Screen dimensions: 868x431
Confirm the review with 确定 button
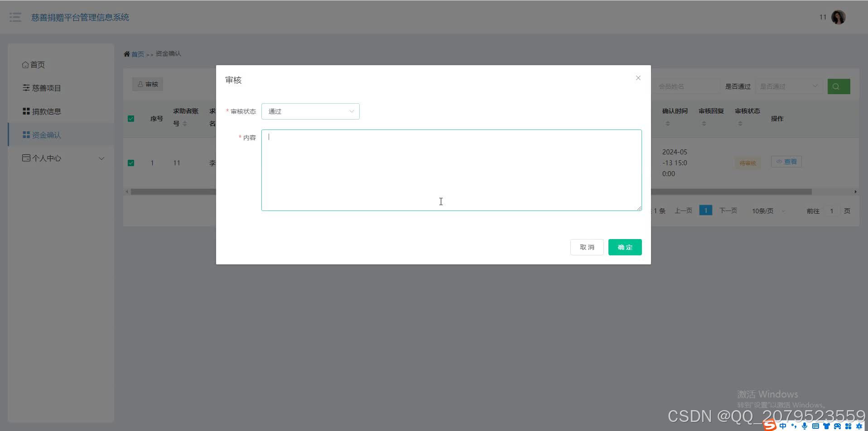[625, 247]
